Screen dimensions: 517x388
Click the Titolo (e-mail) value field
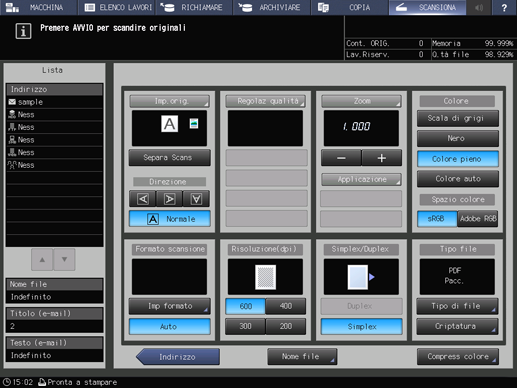pyautogui.click(x=54, y=326)
